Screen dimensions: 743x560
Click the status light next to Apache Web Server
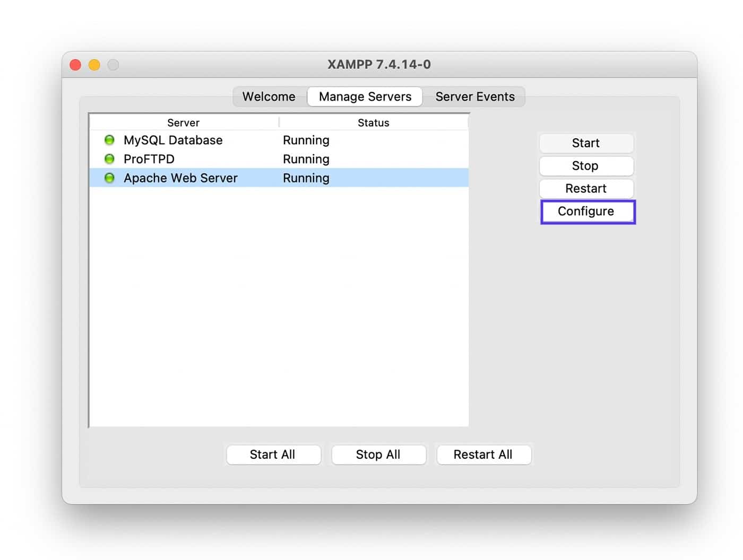(x=109, y=178)
